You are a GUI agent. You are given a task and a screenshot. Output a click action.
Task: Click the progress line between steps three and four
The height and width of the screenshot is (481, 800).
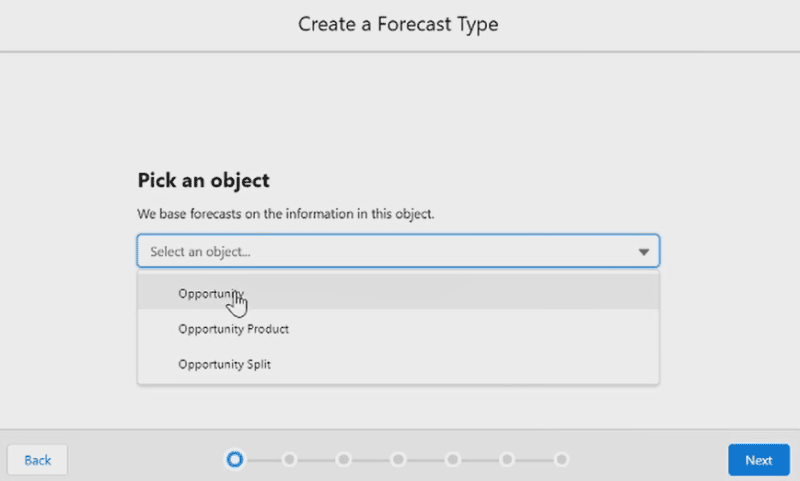pos(371,460)
